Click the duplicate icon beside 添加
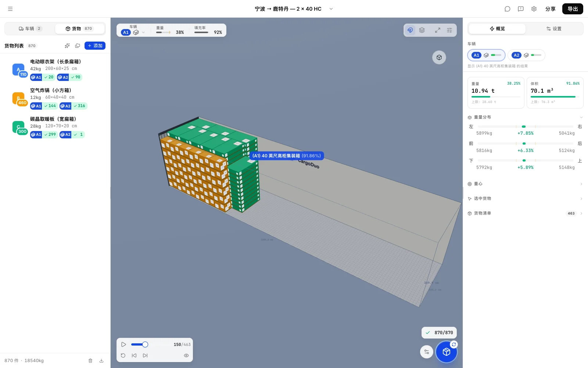 pyautogui.click(x=78, y=46)
